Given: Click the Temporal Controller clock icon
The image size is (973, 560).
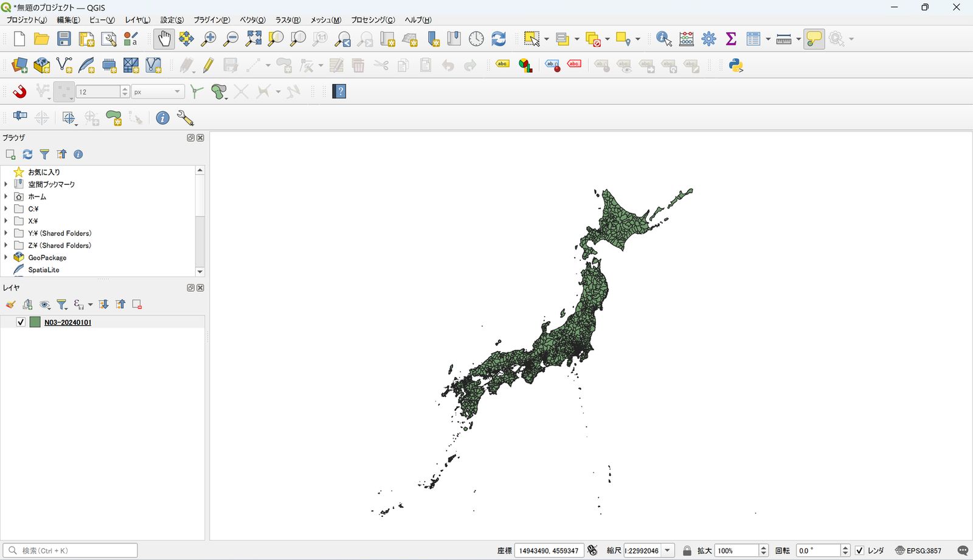Looking at the screenshot, I should 476,39.
